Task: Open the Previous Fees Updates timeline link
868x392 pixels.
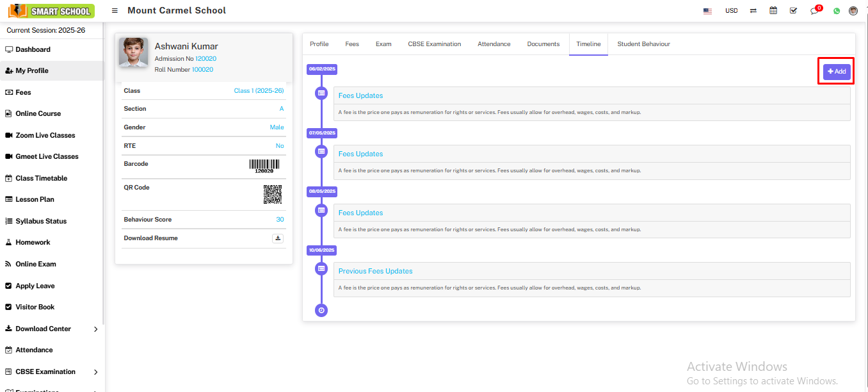Action: [375, 271]
